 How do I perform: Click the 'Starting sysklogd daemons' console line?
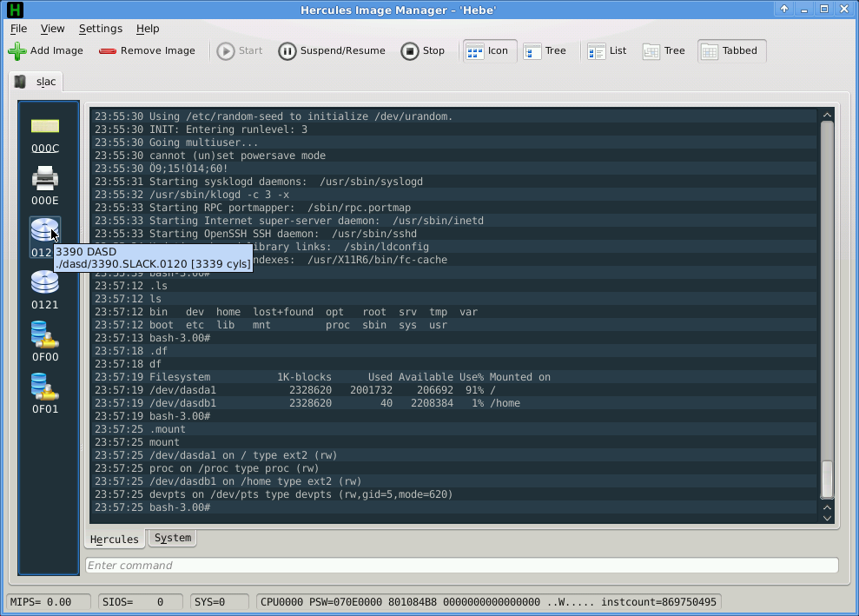point(455,182)
